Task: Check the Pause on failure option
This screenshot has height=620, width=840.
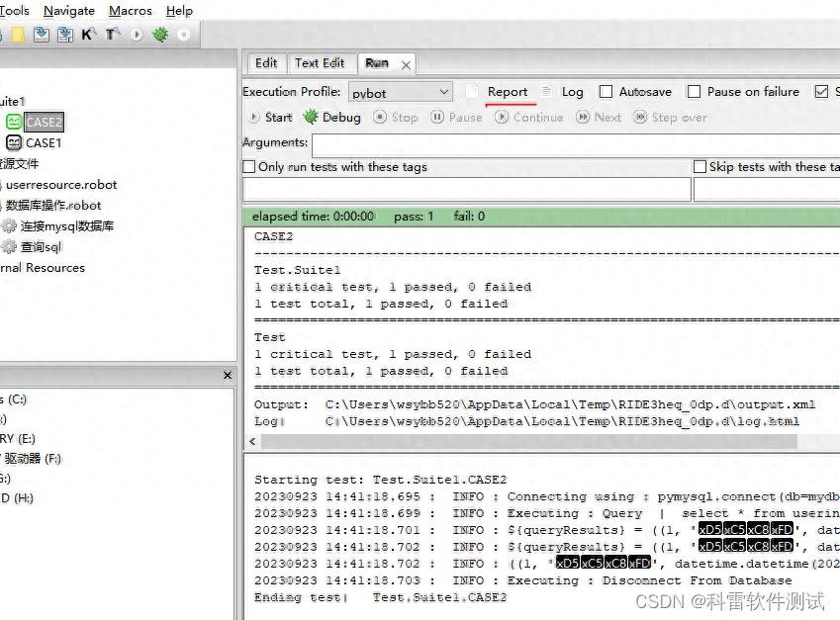Action: [x=693, y=91]
